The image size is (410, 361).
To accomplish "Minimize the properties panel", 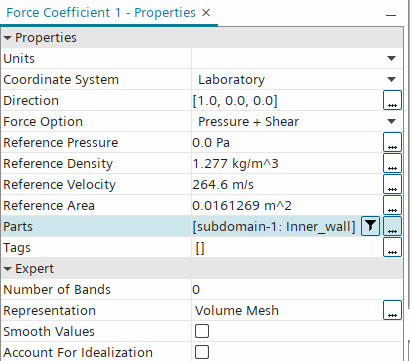I will (391, 15).
